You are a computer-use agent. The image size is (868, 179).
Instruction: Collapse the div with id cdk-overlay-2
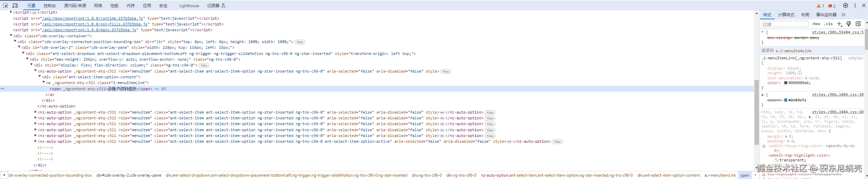point(19,47)
